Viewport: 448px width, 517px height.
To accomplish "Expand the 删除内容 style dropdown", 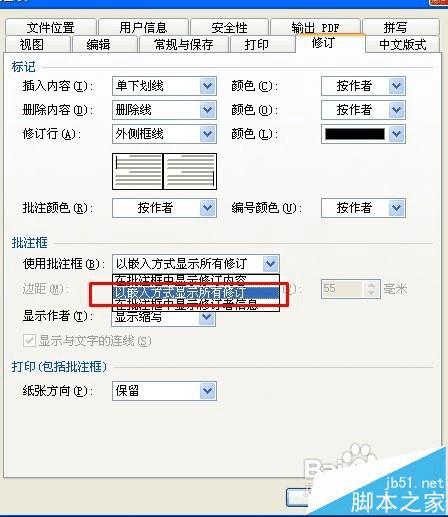I will (x=164, y=110).
